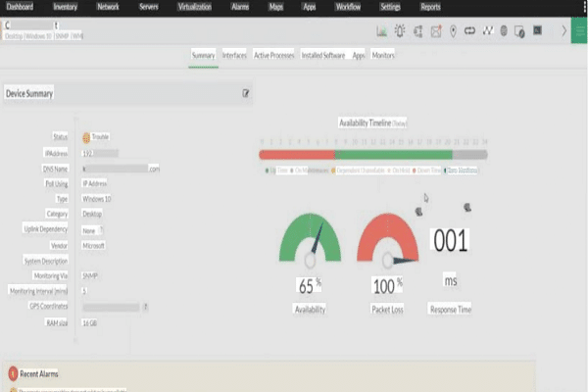Click the map location pin icon
The image size is (588, 392).
click(x=453, y=31)
